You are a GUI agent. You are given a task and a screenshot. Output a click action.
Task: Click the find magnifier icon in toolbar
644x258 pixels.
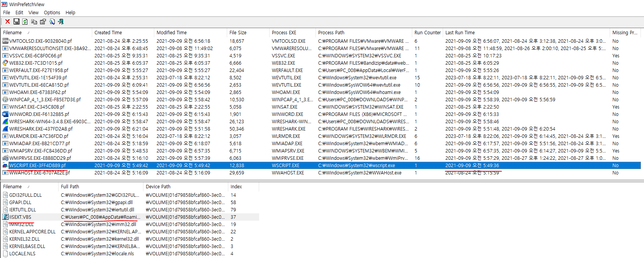52,22
